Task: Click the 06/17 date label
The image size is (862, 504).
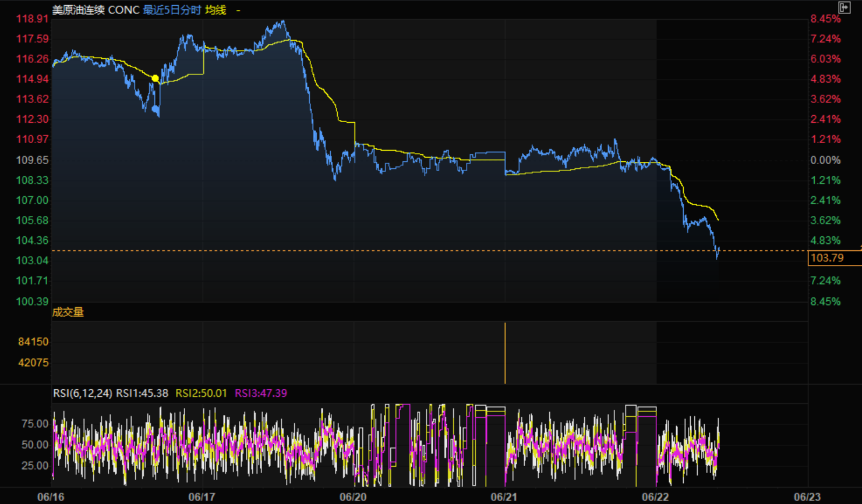Action: coord(202,497)
